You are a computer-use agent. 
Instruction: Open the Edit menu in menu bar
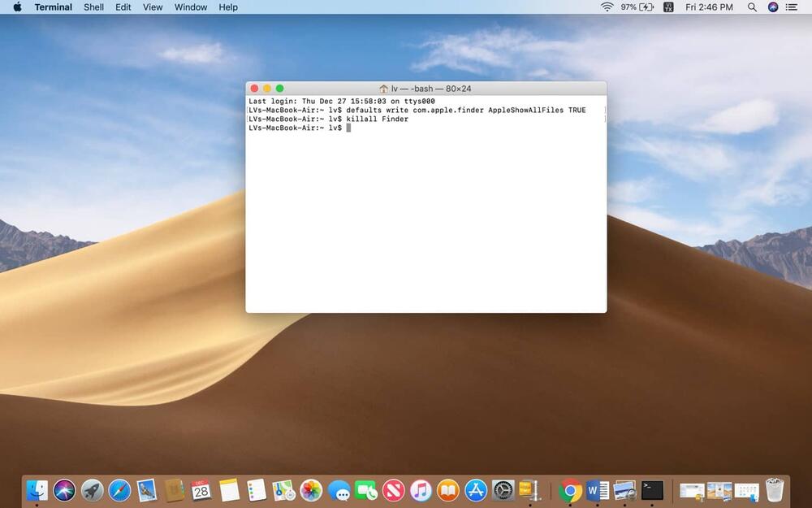[123, 7]
